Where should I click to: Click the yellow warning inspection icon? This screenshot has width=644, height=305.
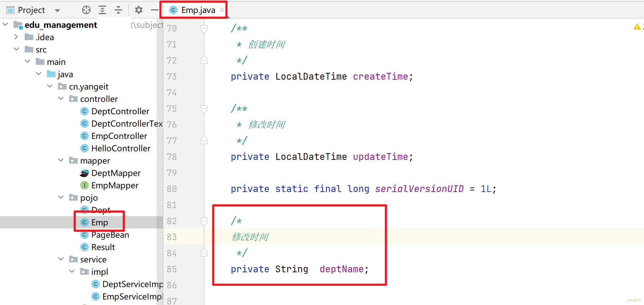[637, 27]
